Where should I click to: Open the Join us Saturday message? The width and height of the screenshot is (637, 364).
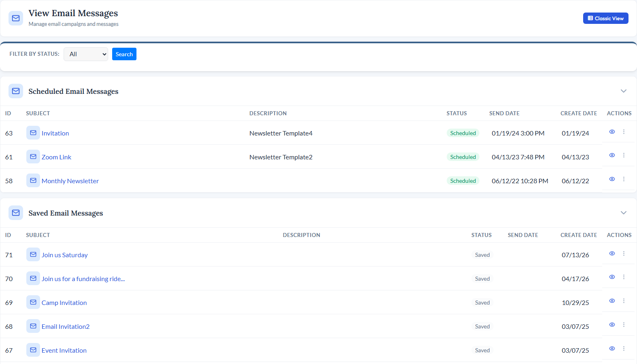64,255
